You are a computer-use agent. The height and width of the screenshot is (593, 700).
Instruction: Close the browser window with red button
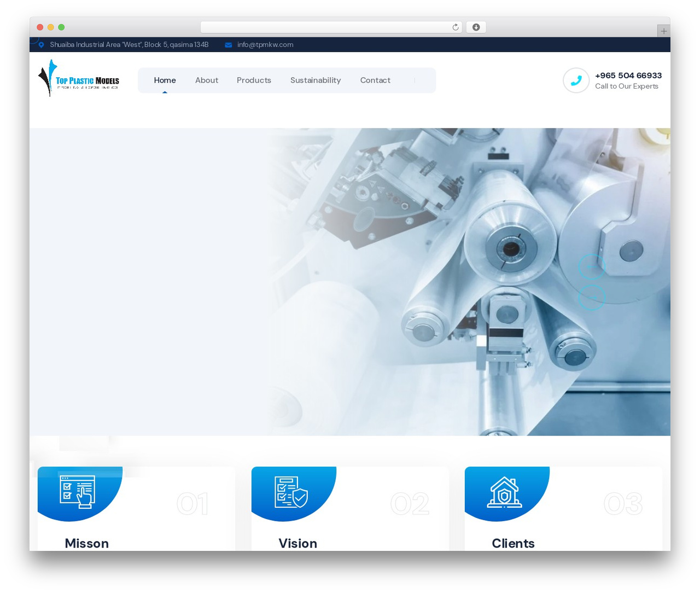[40, 27]
